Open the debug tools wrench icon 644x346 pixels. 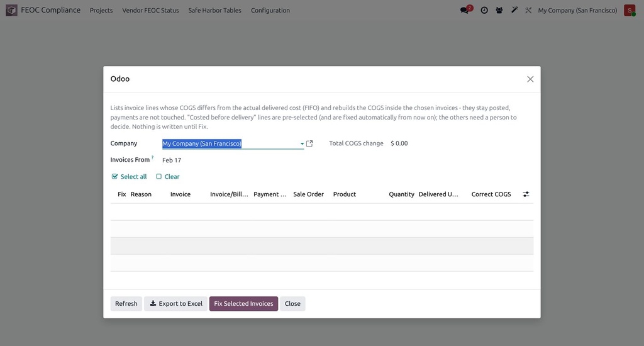coord(528,10)
